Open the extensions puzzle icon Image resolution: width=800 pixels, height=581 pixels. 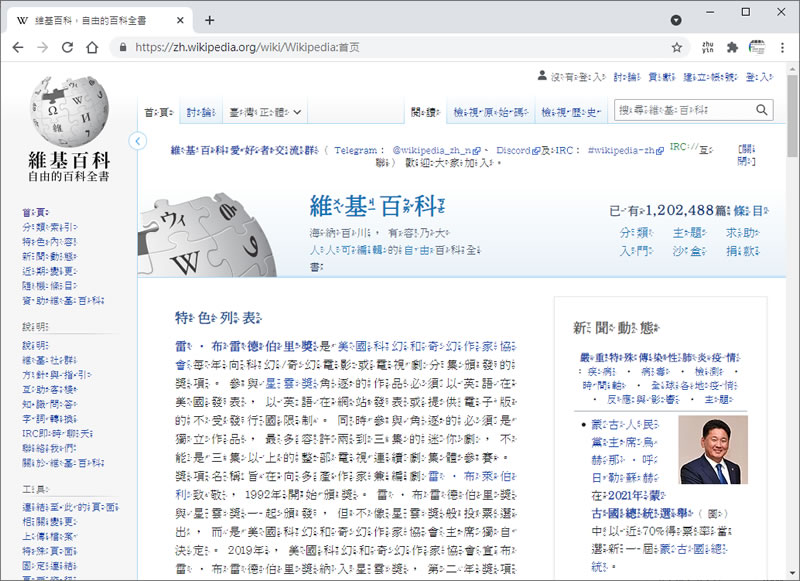click(732, 47)
